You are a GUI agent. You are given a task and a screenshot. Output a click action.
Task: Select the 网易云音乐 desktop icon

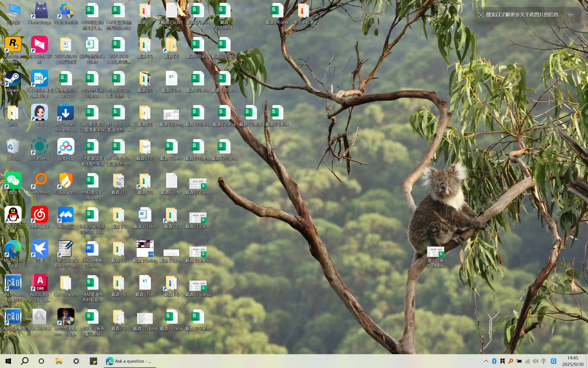(x=39, y=218)
